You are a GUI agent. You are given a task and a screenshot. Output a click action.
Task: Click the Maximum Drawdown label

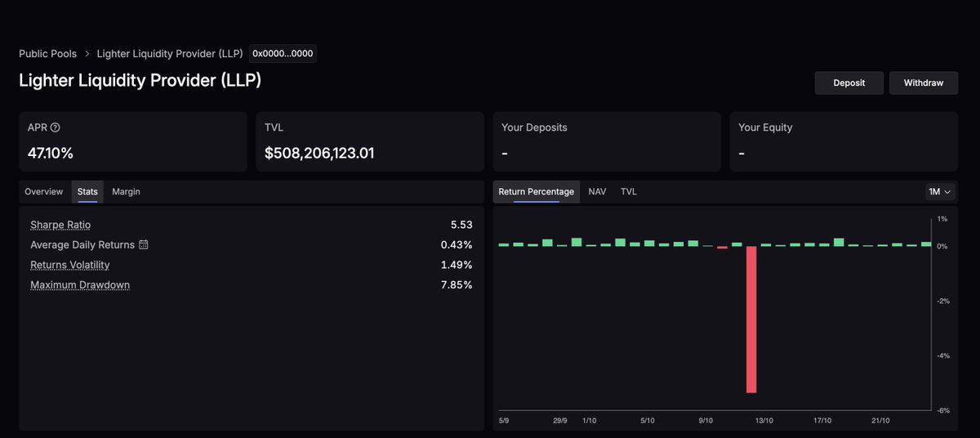[80, 285]
